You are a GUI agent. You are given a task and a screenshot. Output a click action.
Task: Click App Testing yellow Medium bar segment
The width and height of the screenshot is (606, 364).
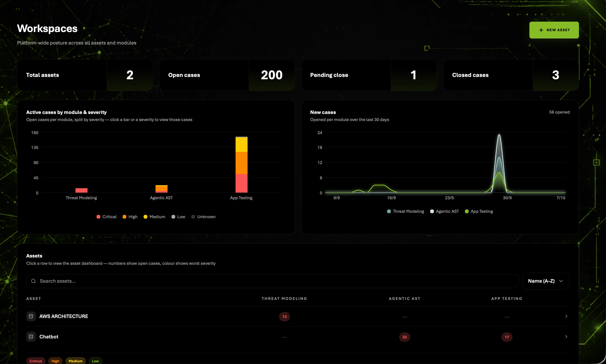click(241, 145)
